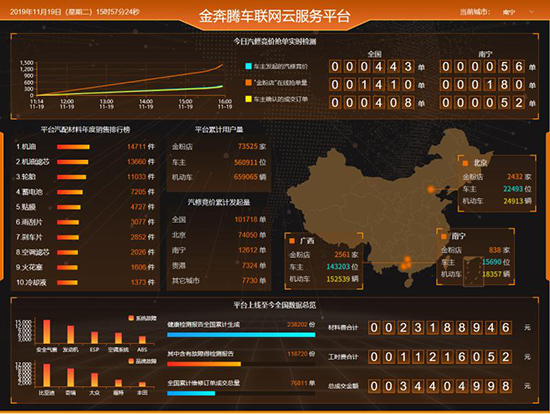The image size is (550, 414).
Task: Click the orange square icon beside 北京
Action: [465, 163]
